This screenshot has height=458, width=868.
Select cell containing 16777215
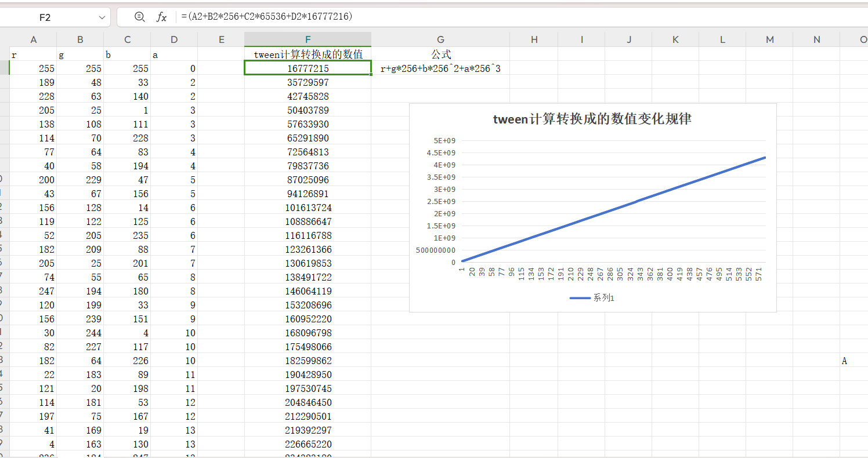tap(308, 68)
